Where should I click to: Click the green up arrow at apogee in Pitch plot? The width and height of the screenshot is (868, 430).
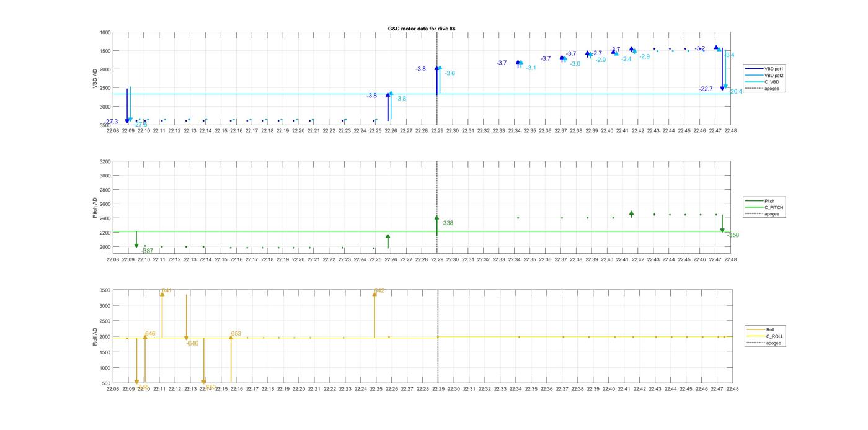pos(436,225)
